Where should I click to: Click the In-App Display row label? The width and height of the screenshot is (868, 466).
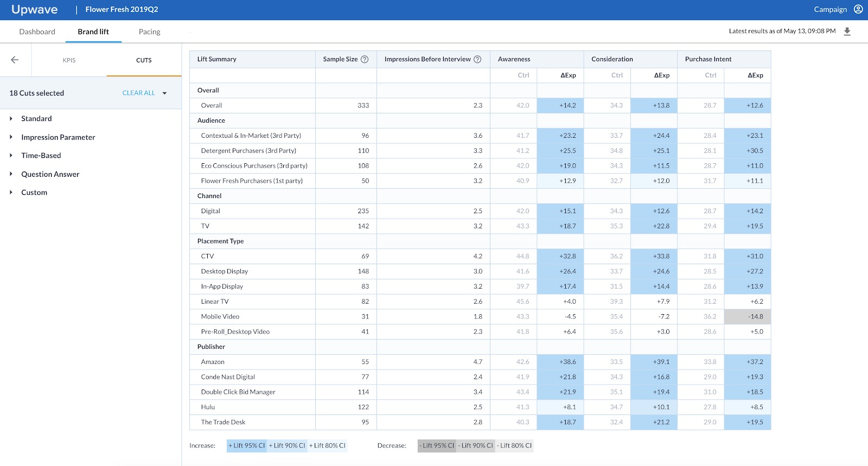tap(222, 286)
